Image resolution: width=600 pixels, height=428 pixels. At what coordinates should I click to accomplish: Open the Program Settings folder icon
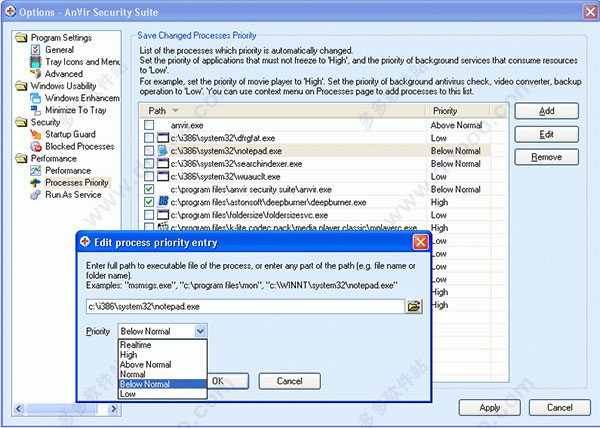[x=21, y=37]
